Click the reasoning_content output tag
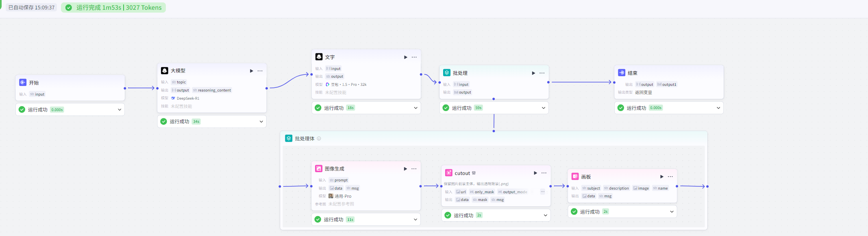The height and width of the screenshot is (236, 868). (212, 90)
